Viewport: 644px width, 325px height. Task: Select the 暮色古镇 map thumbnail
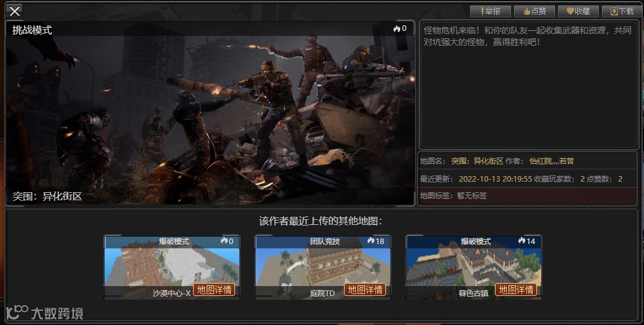tap(473, 267)
